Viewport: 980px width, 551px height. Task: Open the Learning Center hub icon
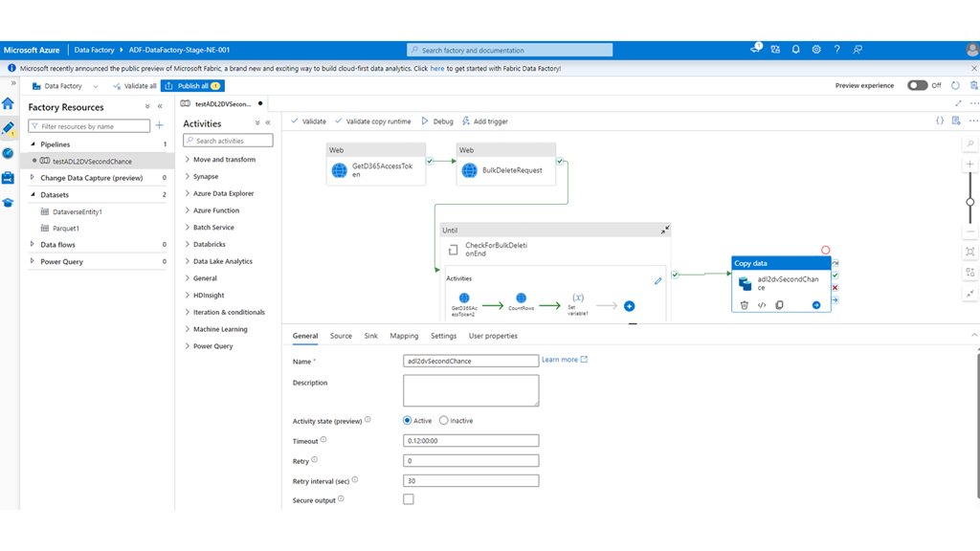(8, 203)
